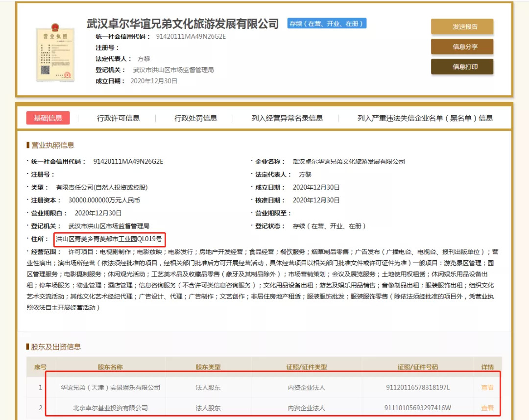Viewport: 529px width, 420px height.
Task: Go to the 列入经营异常名录信息 tab
Action: click(x=287, y=118)
